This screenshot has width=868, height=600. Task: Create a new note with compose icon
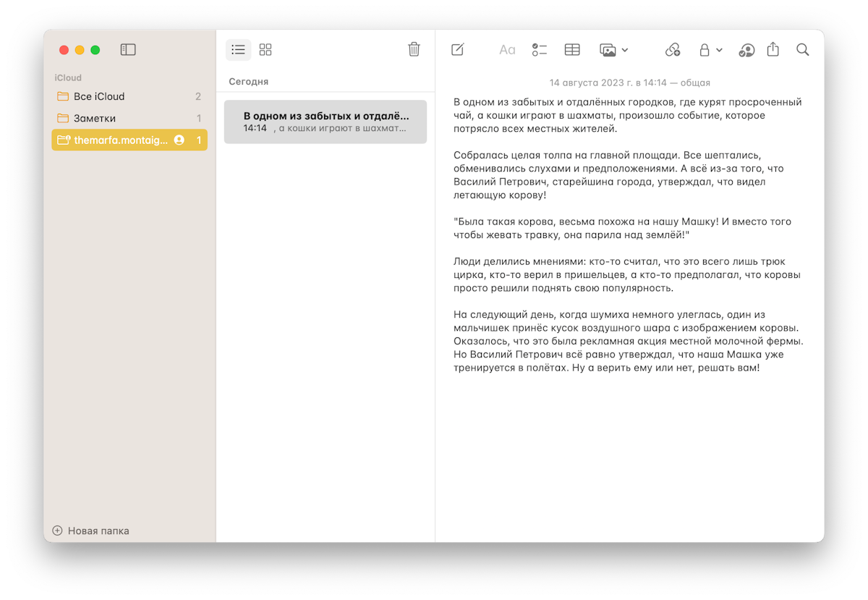point(458,50)
